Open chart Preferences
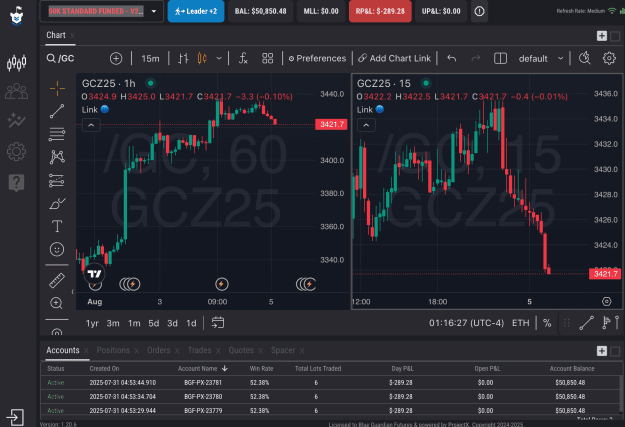The height and width of the screenshot is (427, 625). point(317,59)
